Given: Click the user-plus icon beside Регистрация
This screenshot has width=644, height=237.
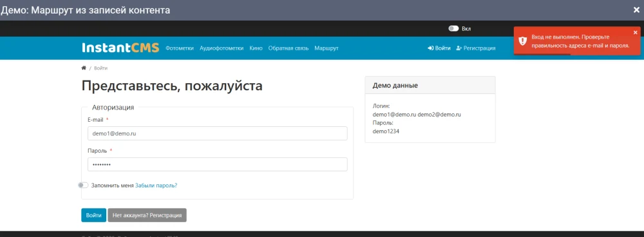Looking at the screenshot, I should pyautogui.click(x=459, y=48).
